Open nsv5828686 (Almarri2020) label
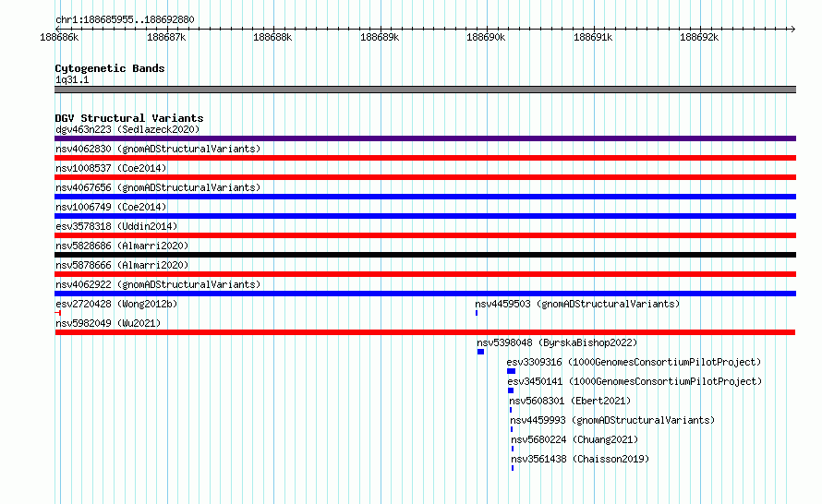The width and height of the screenshot is (822, 504). tap(122, 246)
